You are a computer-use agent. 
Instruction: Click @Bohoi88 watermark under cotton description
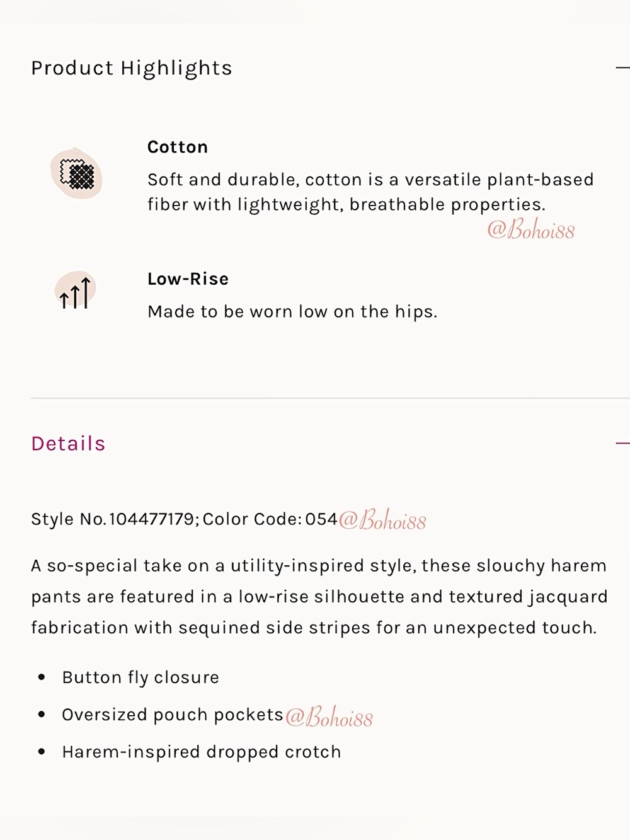[x=530, y=230]
